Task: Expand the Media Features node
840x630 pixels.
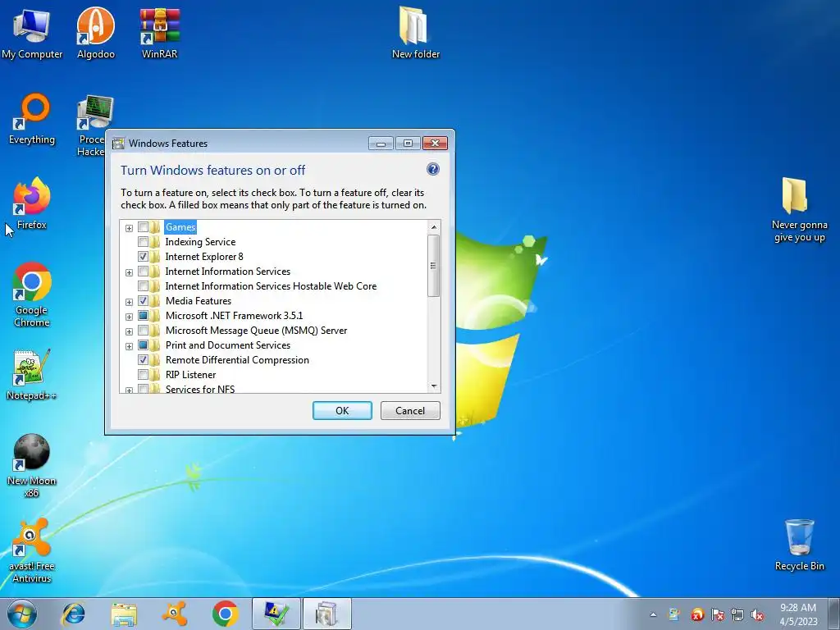Action: (x=129, y=302)
